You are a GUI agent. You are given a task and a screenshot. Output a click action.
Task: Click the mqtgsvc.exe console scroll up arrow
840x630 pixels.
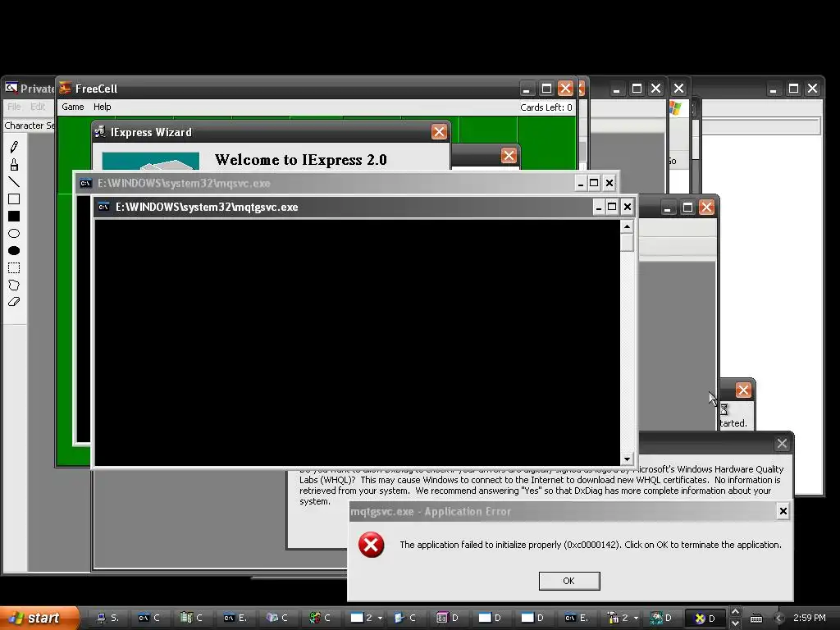[627, 227]
